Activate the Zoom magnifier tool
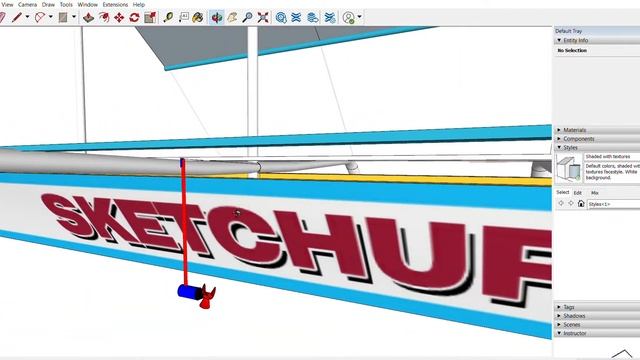Viewport: 640px width, 360px height. [247, 18]
